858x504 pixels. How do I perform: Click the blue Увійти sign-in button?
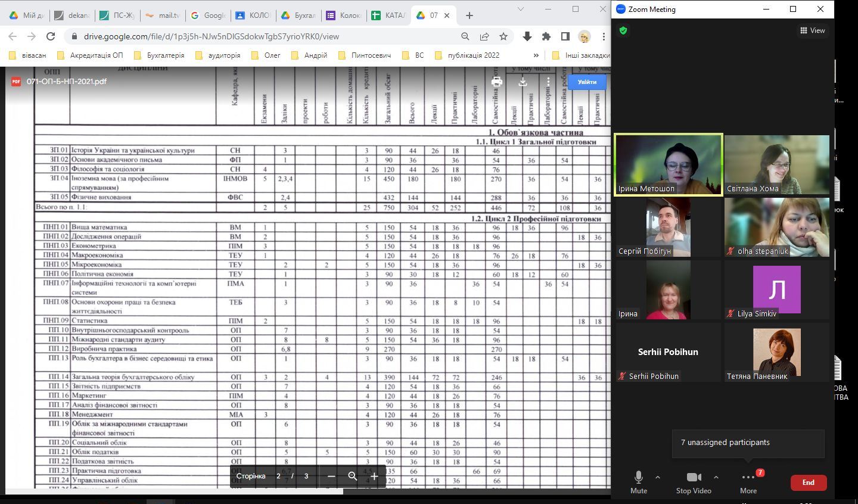click(586, 82)
